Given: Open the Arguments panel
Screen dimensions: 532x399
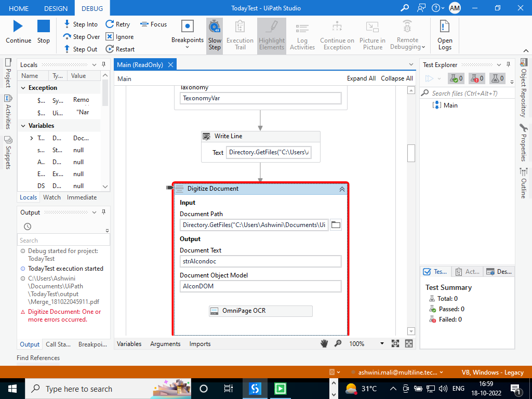Looking at the screenshot, I should [165, 344].
